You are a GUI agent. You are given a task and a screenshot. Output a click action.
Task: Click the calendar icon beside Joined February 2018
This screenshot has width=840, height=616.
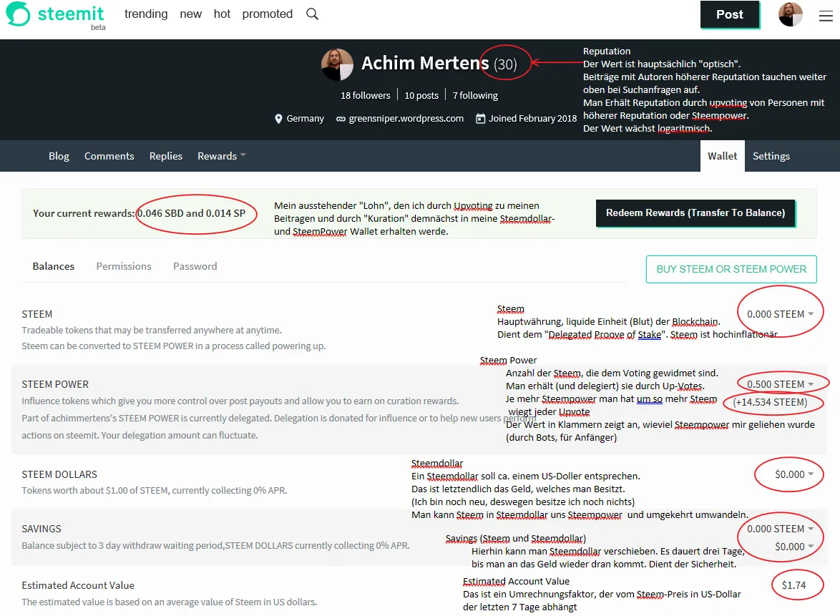point(481,118)
